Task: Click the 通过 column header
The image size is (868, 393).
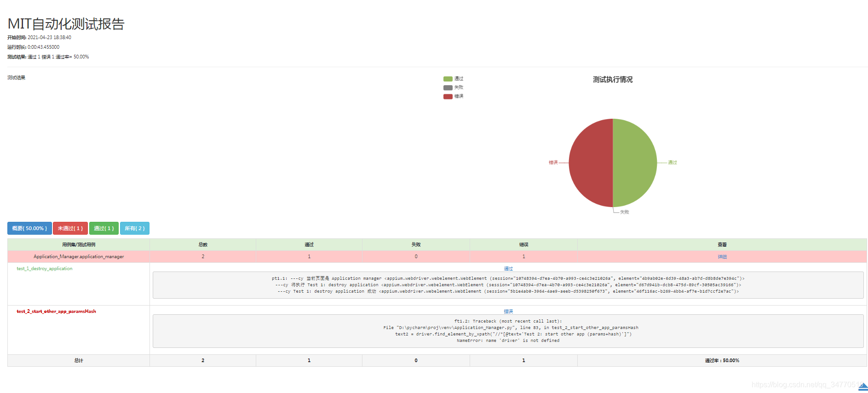Action: point(309,245)
